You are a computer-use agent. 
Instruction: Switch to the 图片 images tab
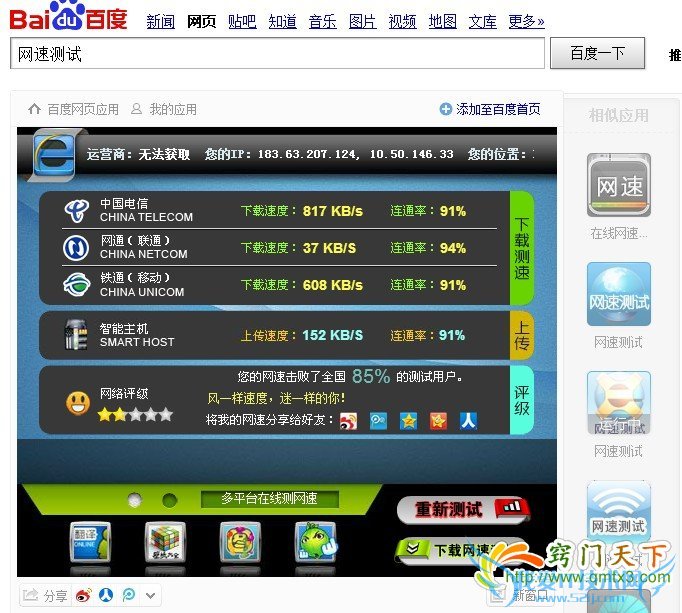pyautogui.click(x=363, y=21)
